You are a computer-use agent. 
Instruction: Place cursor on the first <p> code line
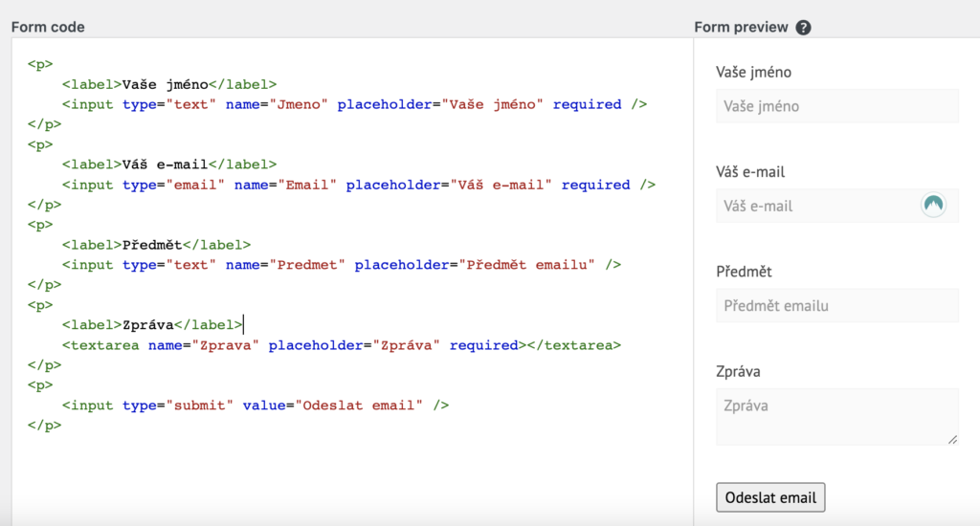pyautogui.click(x=40, y=64)
